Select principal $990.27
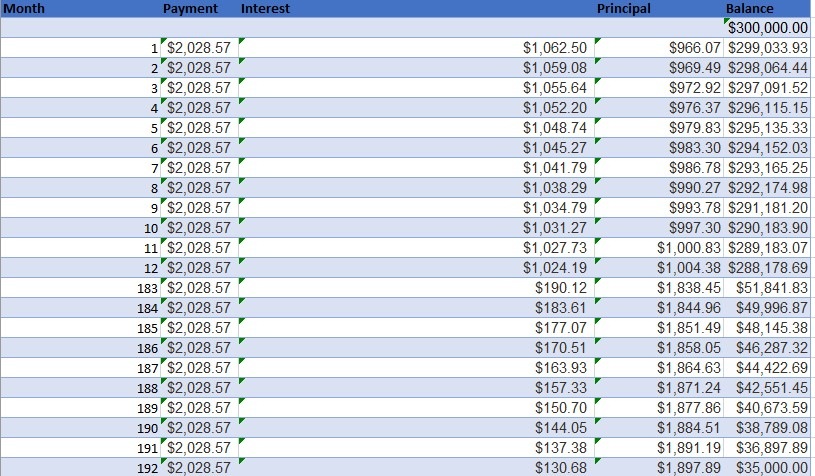The image size is (815, 476). (x=659, y=188)
